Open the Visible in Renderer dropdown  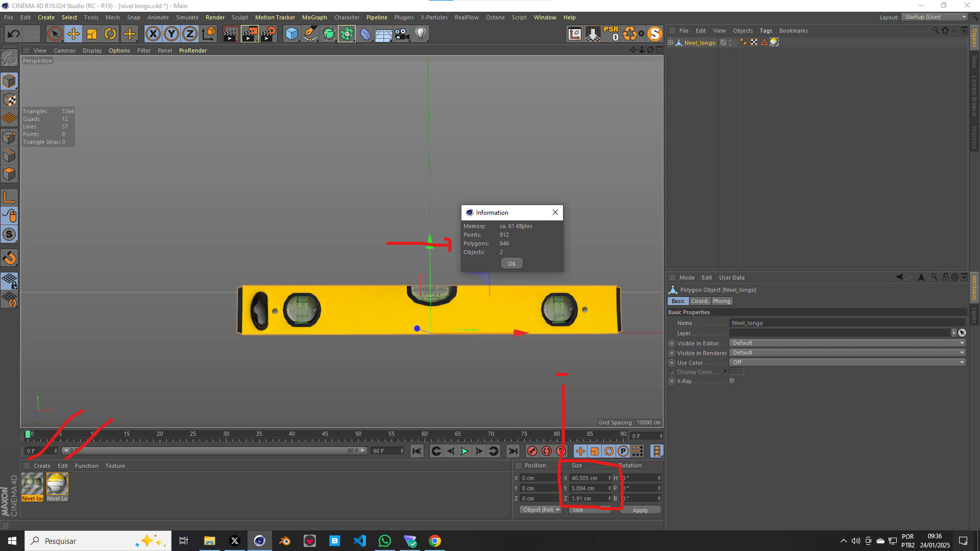coord(847,353)
